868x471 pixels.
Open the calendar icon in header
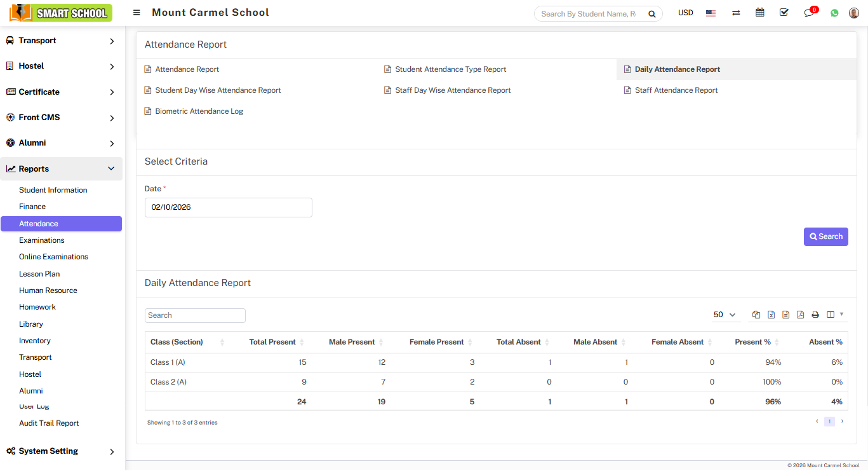[759, 13]
